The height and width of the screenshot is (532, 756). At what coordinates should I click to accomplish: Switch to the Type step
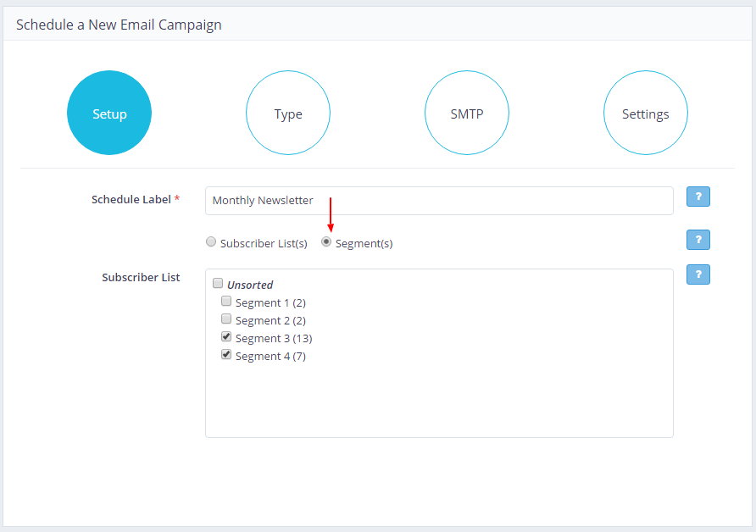click(x=288, y=114)
